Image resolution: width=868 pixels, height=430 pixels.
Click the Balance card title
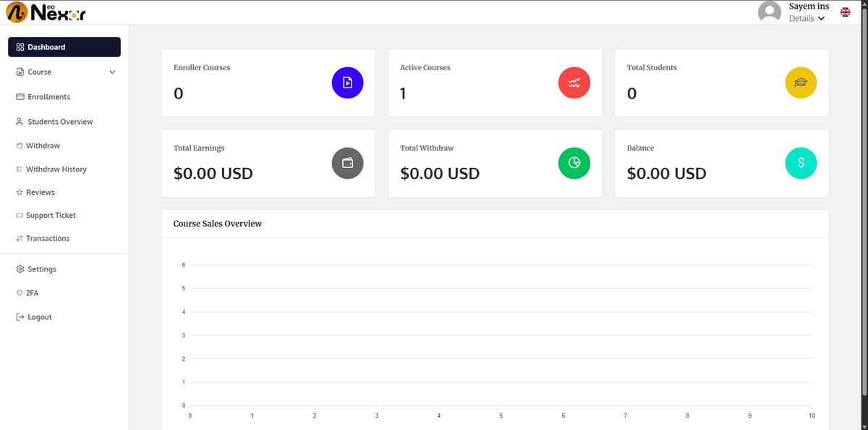pos(640,148)
